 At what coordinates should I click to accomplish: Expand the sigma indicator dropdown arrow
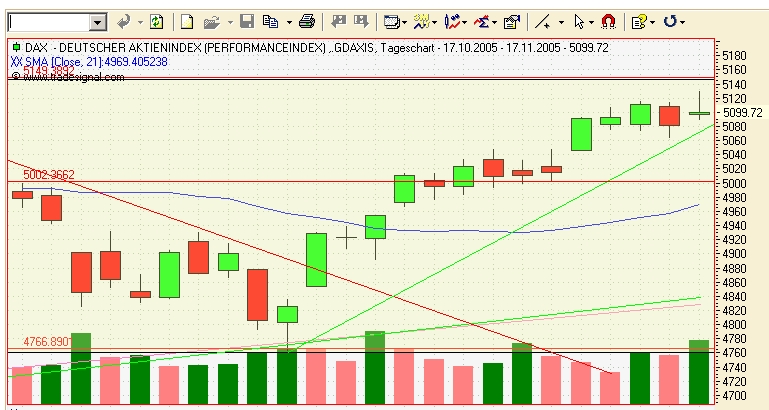point(494,23)
